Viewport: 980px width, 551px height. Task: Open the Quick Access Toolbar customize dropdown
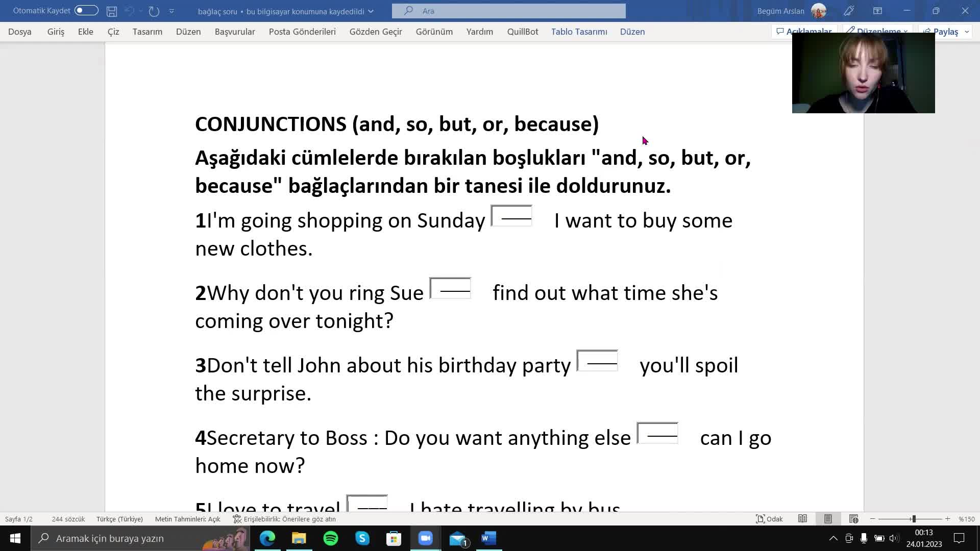171,11
